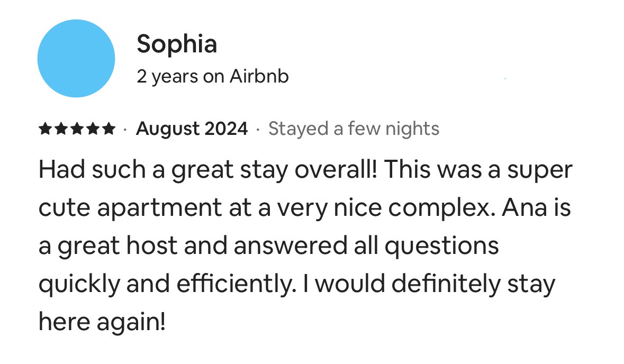Screen dimensions: 624x364
Task: Click the words 'here again!' at the end
Action: tap(102, 322)
